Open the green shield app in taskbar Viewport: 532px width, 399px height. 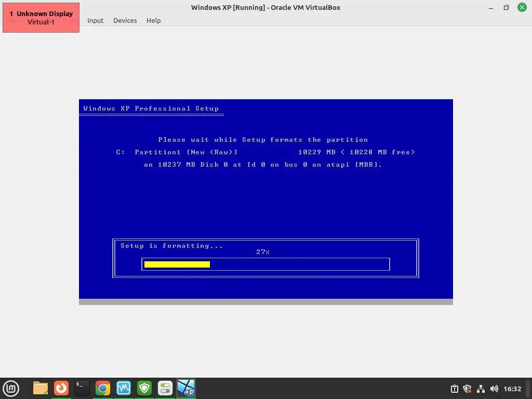click(144, 388)
